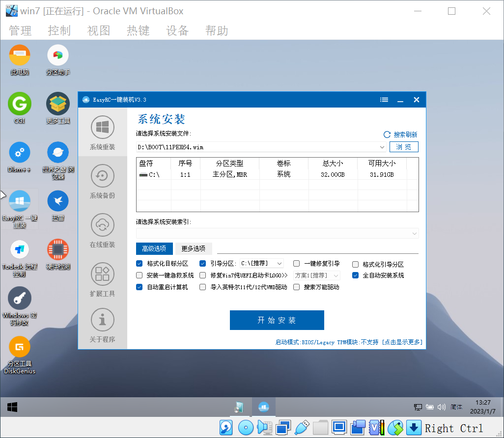Click the 搜索刷新 refresh icon

click(x=387, y=135)
